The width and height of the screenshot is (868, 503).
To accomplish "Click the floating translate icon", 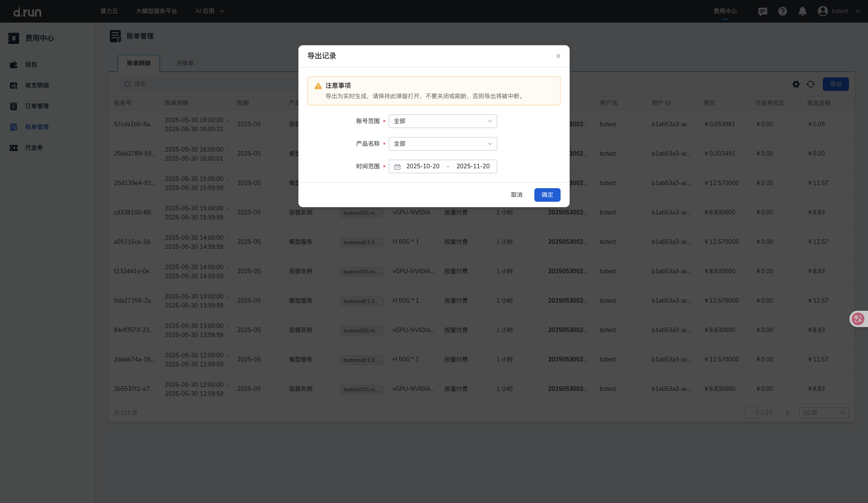I will pyautogui.click(x=858, y=319).
